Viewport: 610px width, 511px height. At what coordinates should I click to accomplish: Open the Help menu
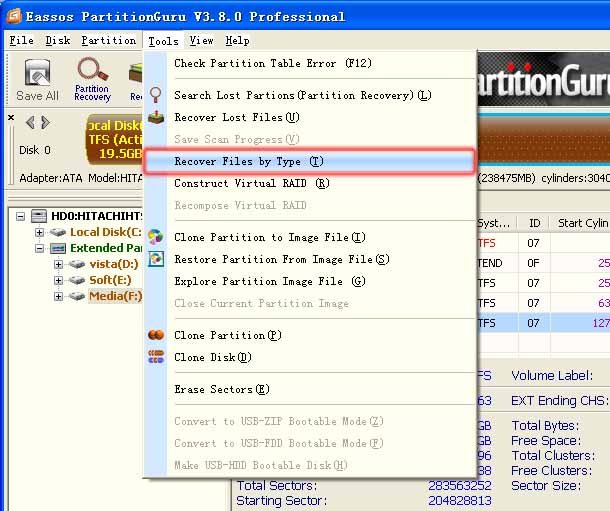(237, 40)
